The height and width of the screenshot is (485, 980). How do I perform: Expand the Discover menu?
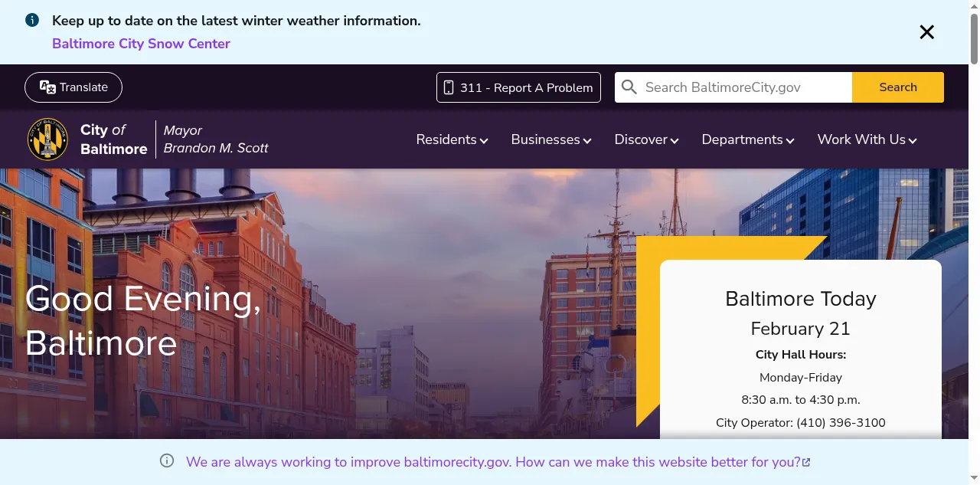tap(646, 139)
